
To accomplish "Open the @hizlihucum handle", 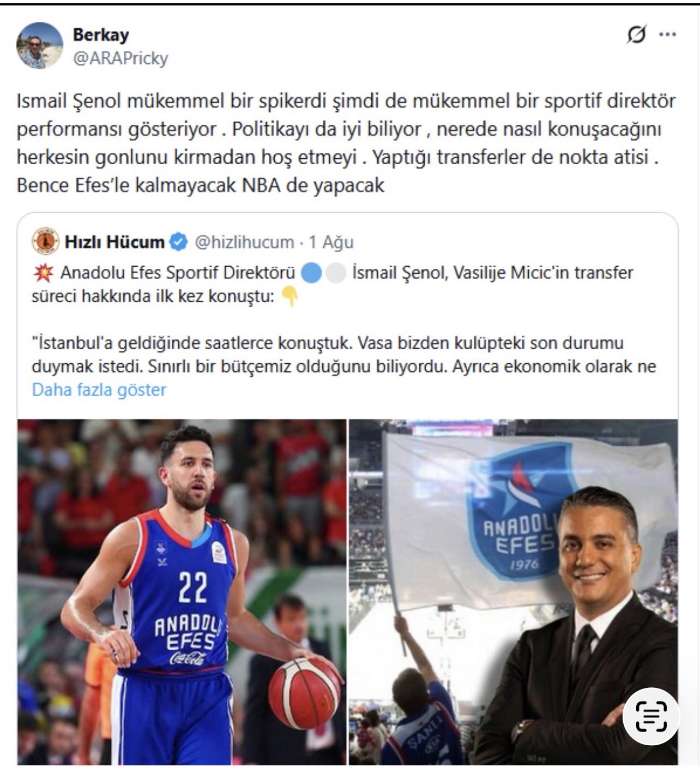I will coord(244,242).
